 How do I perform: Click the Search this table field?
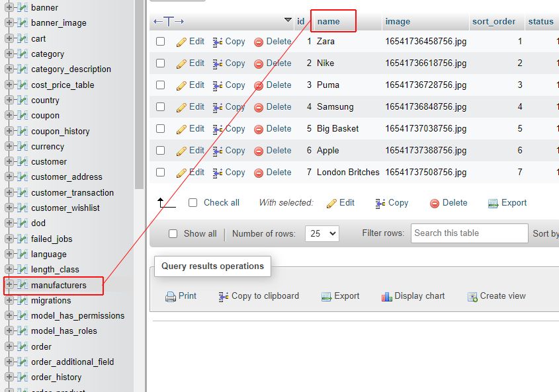click(x=470, y=233)
